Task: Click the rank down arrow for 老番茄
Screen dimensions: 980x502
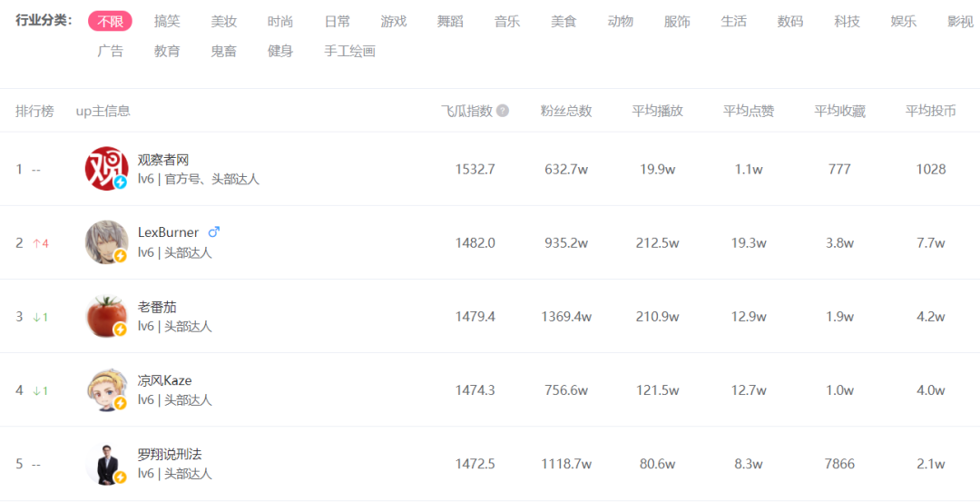Action: point(37,317)
